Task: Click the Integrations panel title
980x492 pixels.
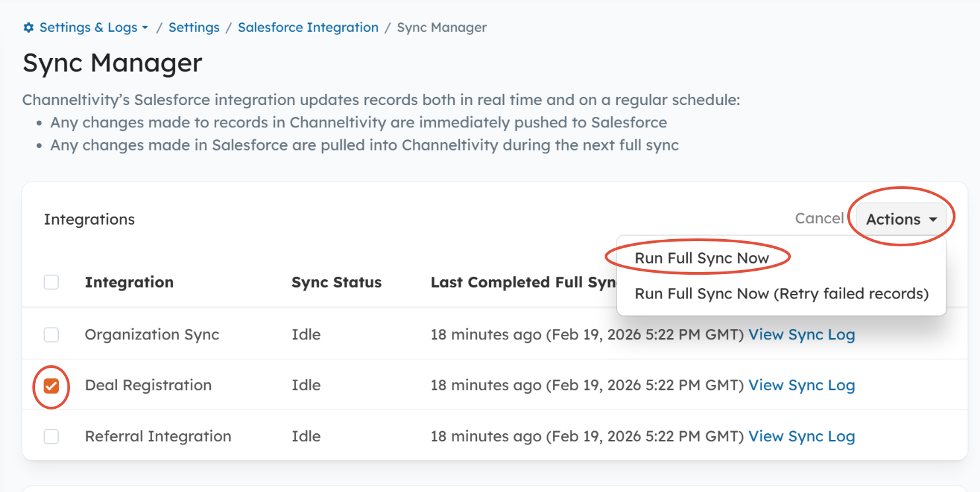Action: point(89,219)
